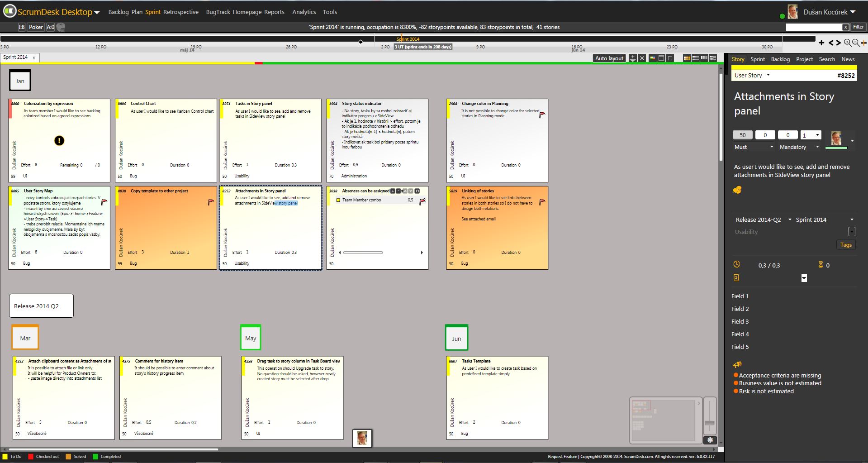Image resolution: width=868 pixels, height=463 pixels.
Task: Expand the Usability category dropdown
Action: 852,232
